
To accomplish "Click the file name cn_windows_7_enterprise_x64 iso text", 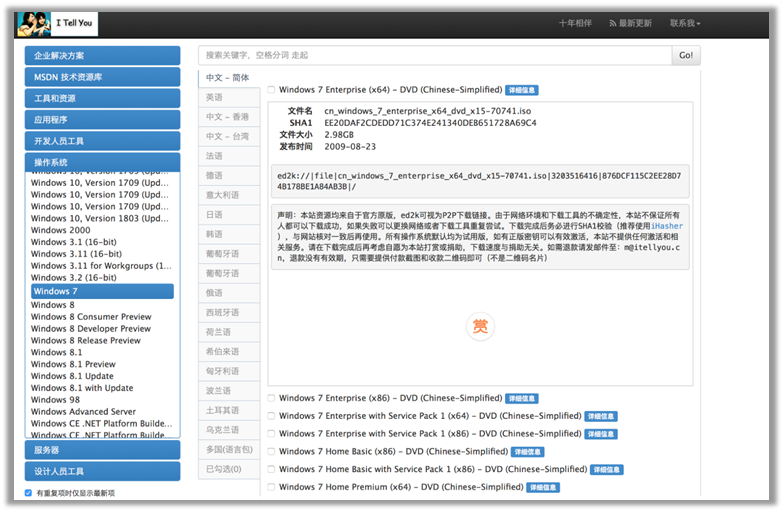I will [428, 111].
